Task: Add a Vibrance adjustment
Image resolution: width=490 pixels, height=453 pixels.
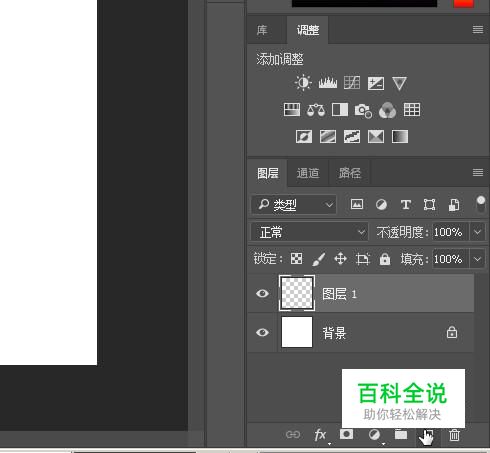Action: point(399,83)
